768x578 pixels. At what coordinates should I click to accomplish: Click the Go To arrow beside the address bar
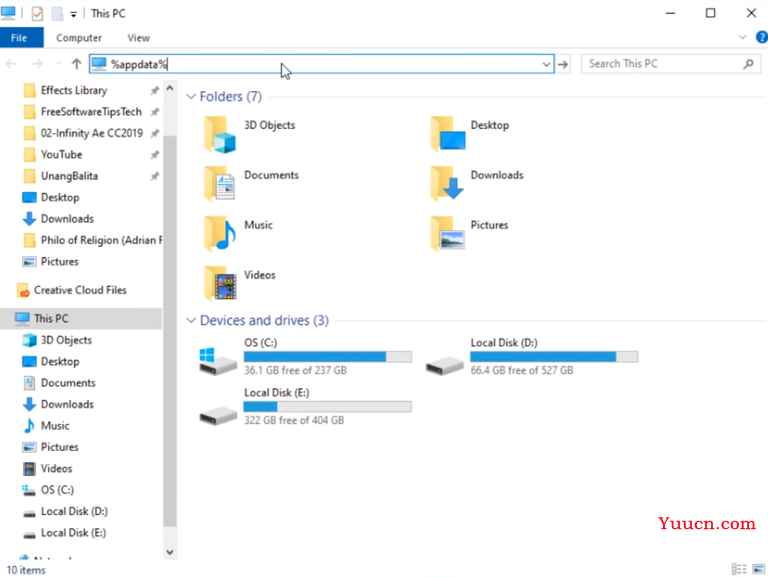[x=564, y=64]
